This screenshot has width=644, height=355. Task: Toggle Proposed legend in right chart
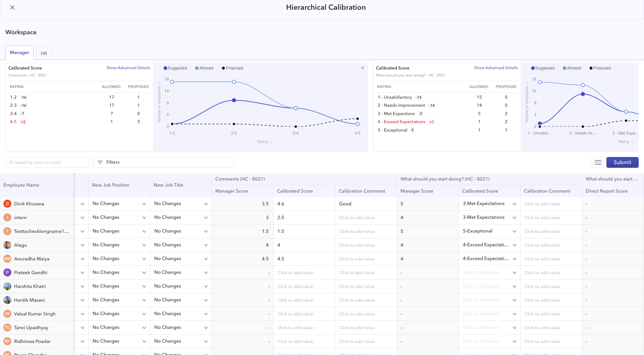coord(600,68)
